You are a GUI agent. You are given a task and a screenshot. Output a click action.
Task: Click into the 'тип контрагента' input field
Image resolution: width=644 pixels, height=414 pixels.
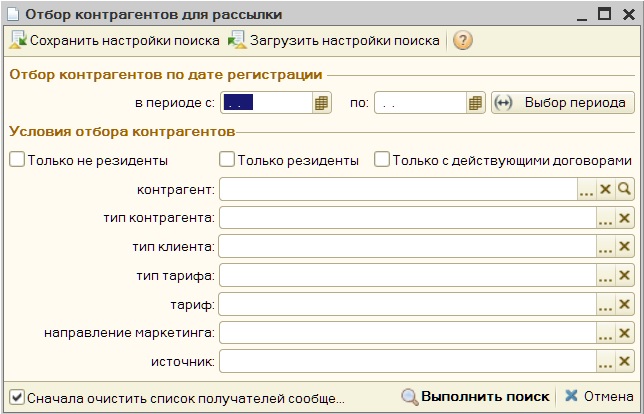click(408, 218)
